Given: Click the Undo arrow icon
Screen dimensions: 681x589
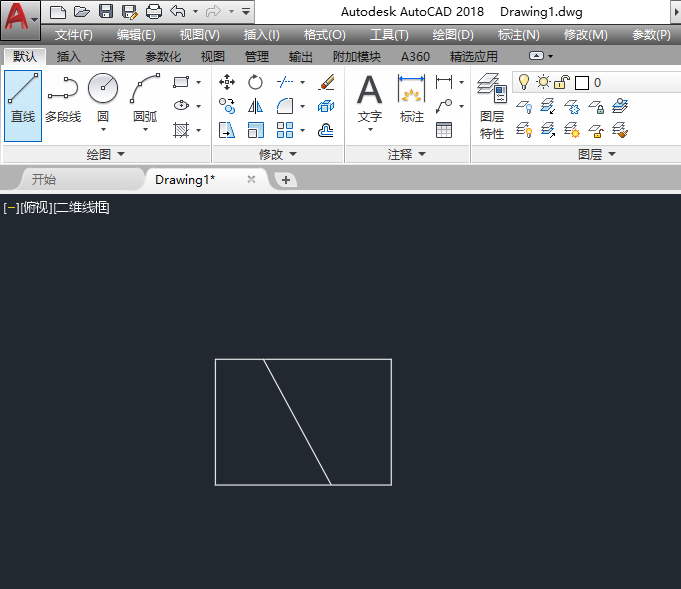Looking at the screenshot, I should tap(178, 11).
